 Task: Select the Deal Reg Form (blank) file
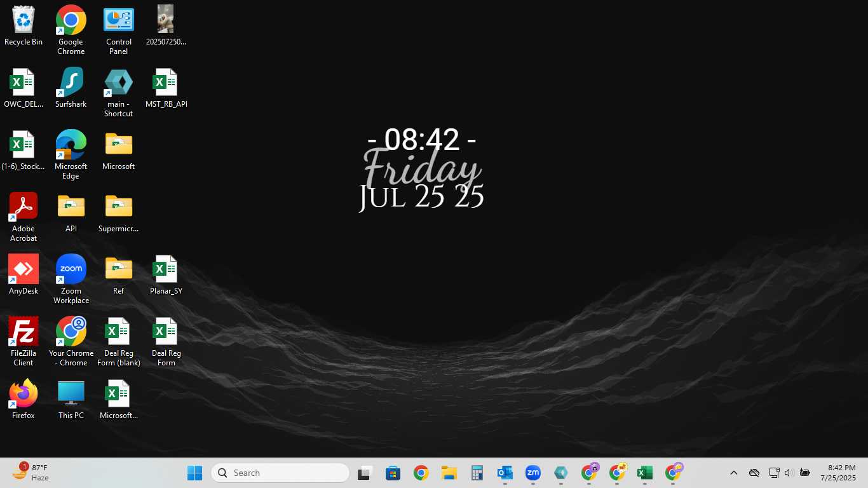119,342
